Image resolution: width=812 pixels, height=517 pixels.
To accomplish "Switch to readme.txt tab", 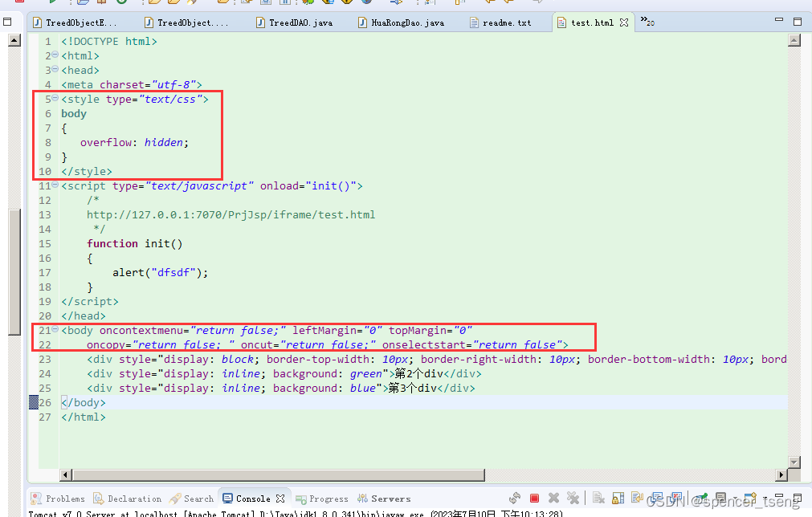I will point(500,22).
